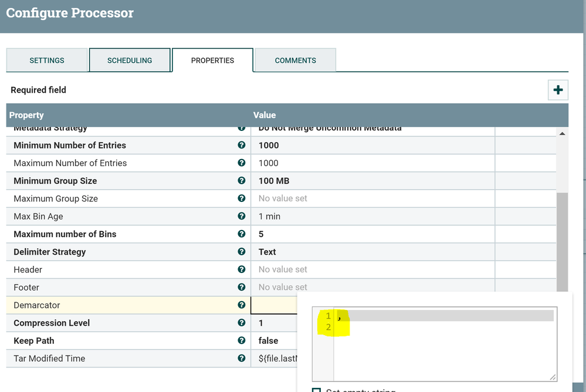The image size is (586, 392).
Task: Edit Minimum Number of Entries value 1000
Action: 372,145
